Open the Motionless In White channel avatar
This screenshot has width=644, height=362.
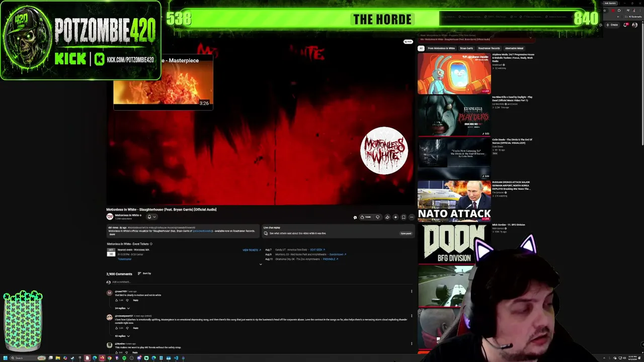tap(110, 217)
